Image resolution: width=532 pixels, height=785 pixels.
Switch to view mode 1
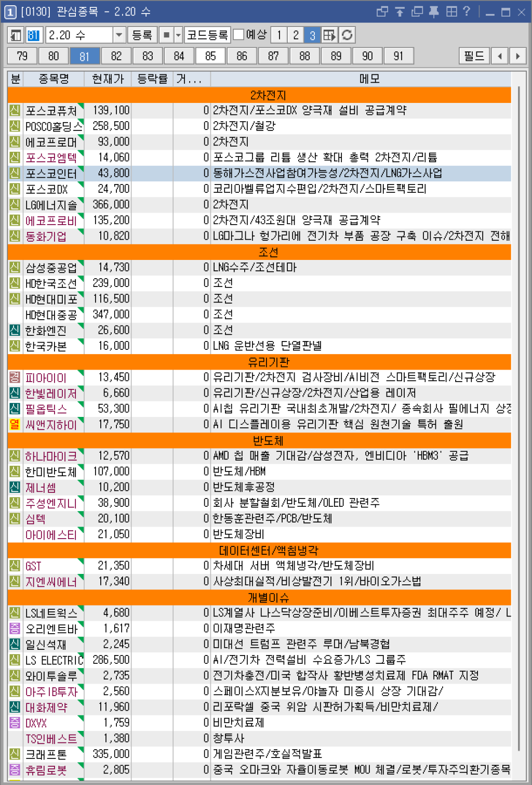click(279, 35)
